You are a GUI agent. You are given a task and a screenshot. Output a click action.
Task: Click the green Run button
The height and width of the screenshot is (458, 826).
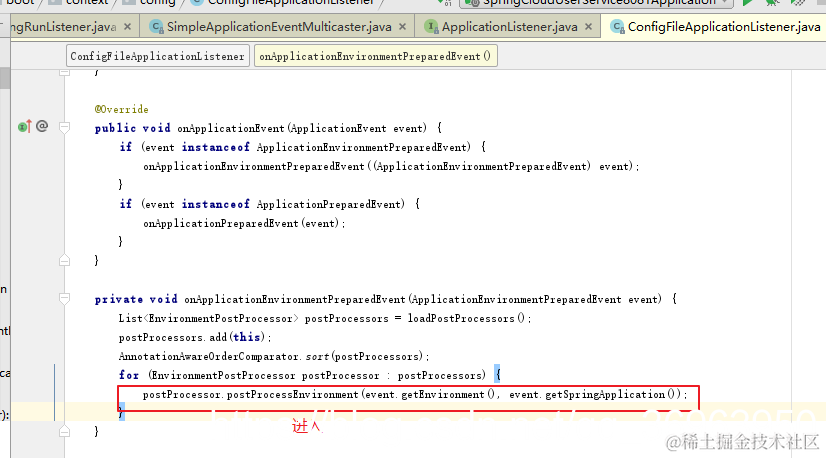click(746, 3)
